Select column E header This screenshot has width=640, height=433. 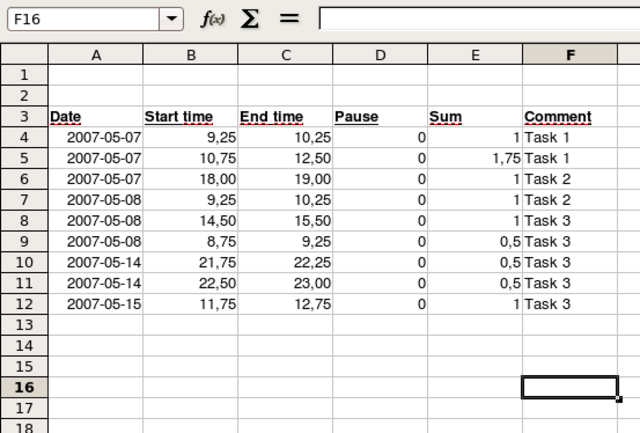475,55
